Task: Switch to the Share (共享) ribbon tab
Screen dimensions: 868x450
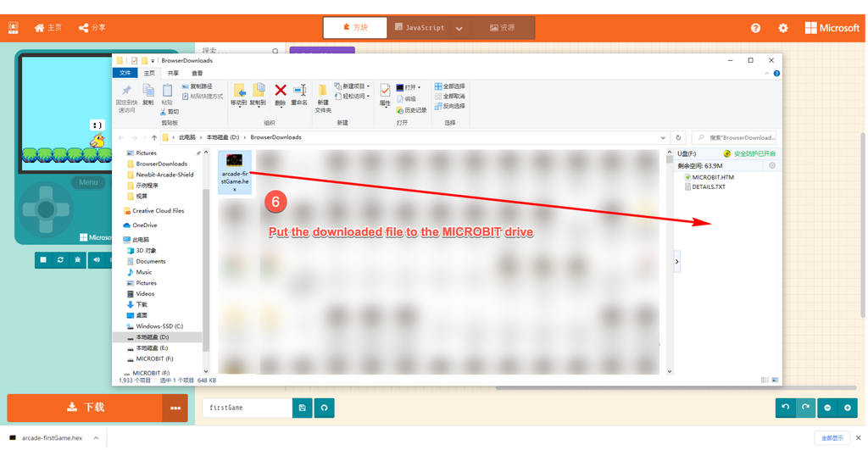Action: [173, 74]
